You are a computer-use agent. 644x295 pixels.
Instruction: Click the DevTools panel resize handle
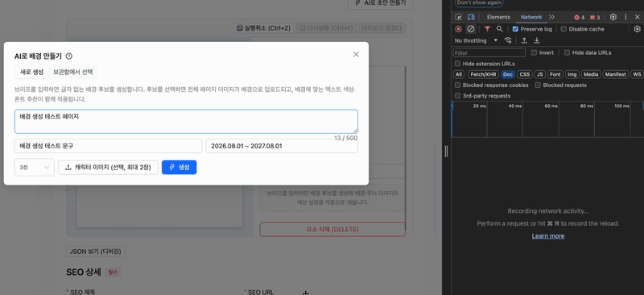coord(447,151)
